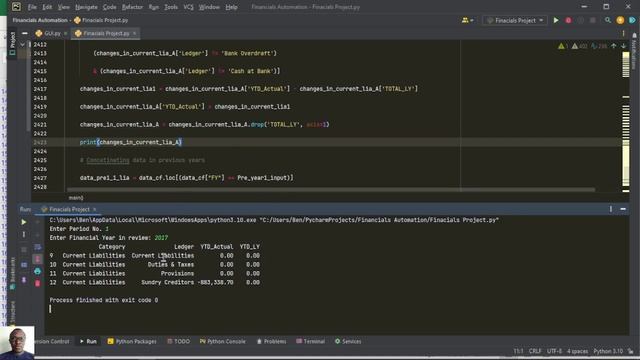
Task: Open PyCharm application icon menu
Action: [x=16, y=7]
